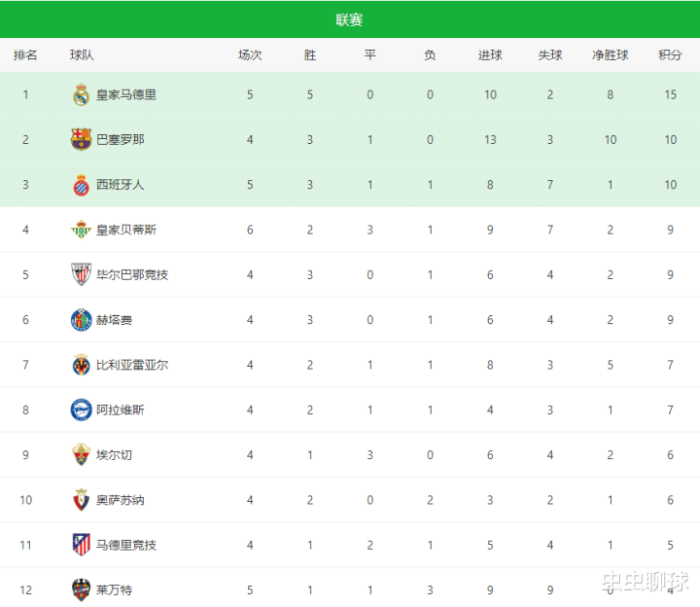Click the Levante club crest
The height and width of the screenshot is (607, 700).
[x=82, y=589]
